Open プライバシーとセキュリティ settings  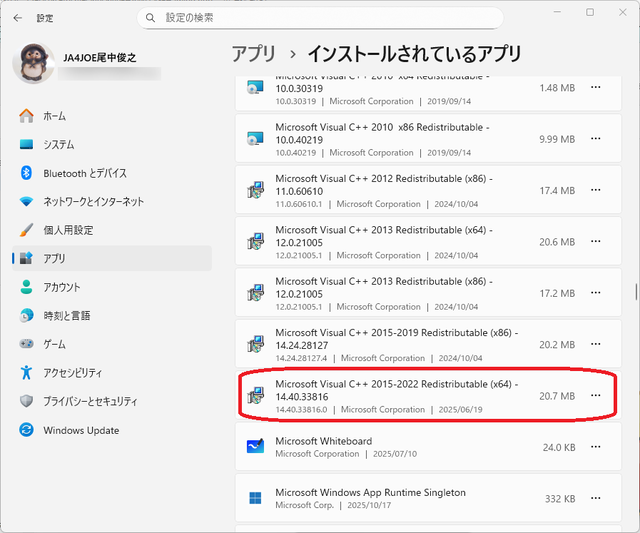pos(112,401)
